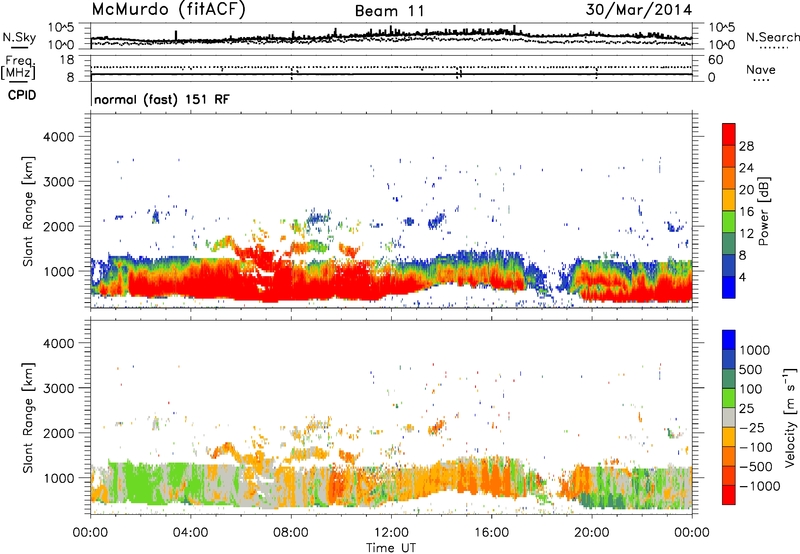Click the 'N.Sky' legend label
800x554 pixels.
point(19,37)
